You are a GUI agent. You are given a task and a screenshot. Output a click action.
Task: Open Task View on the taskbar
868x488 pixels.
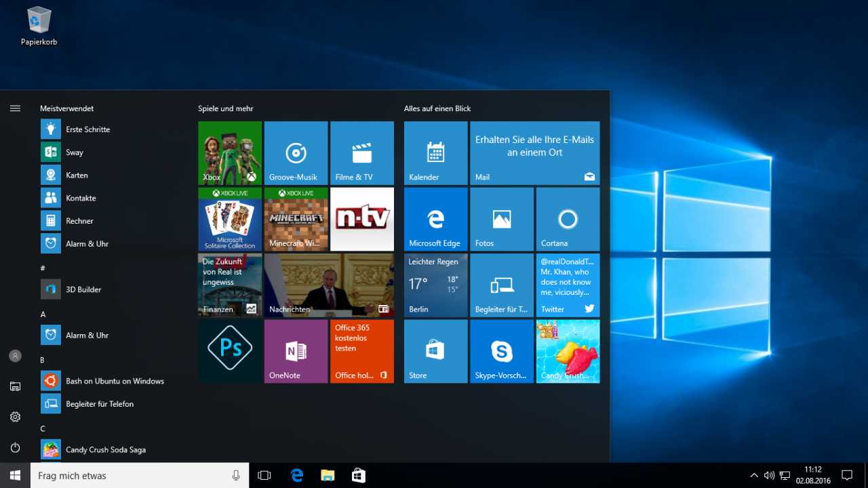[264, 476]
